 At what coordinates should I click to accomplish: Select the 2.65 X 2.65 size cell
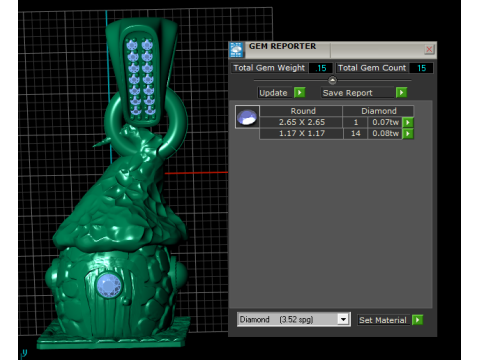(x=301, y=122)
